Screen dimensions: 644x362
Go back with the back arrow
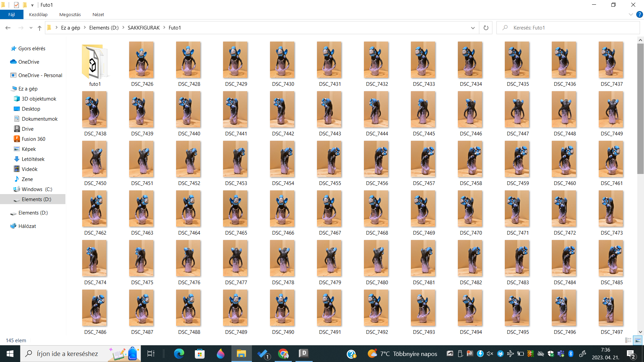pyautogui.click(x=8, y=28)
